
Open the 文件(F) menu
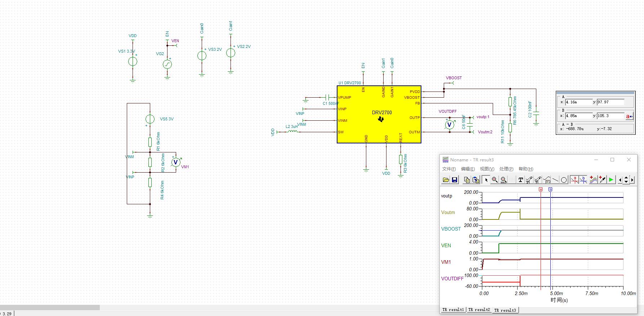(x=449, y=169)
